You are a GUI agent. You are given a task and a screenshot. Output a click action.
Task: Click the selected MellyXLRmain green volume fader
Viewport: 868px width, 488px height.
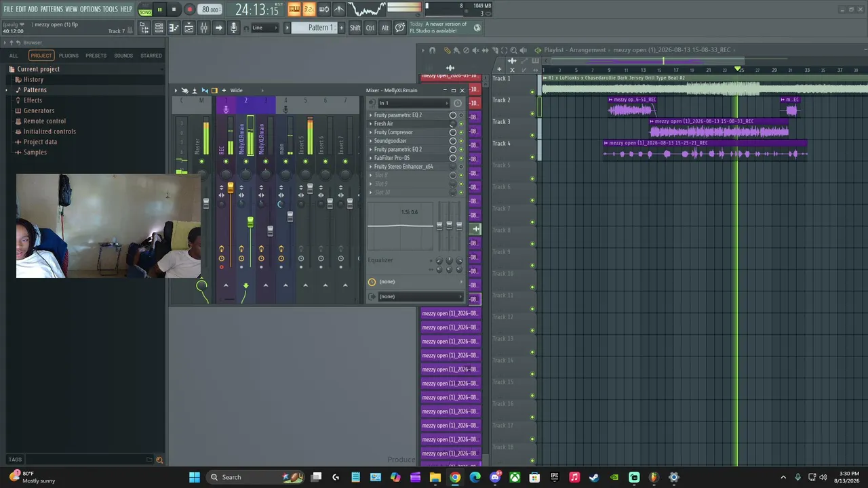250,222
